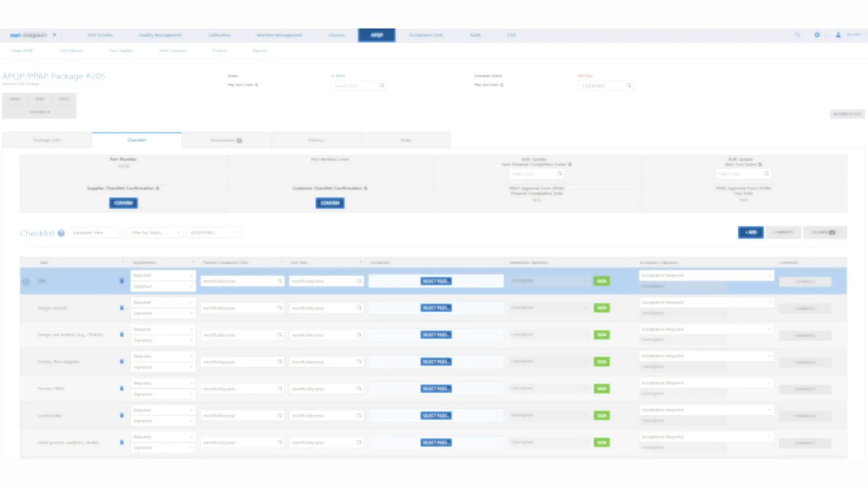Click the clock icon next to Pkg Start Date
The height and width of the screenshot is (488, 868).
[x=256, y=84]
